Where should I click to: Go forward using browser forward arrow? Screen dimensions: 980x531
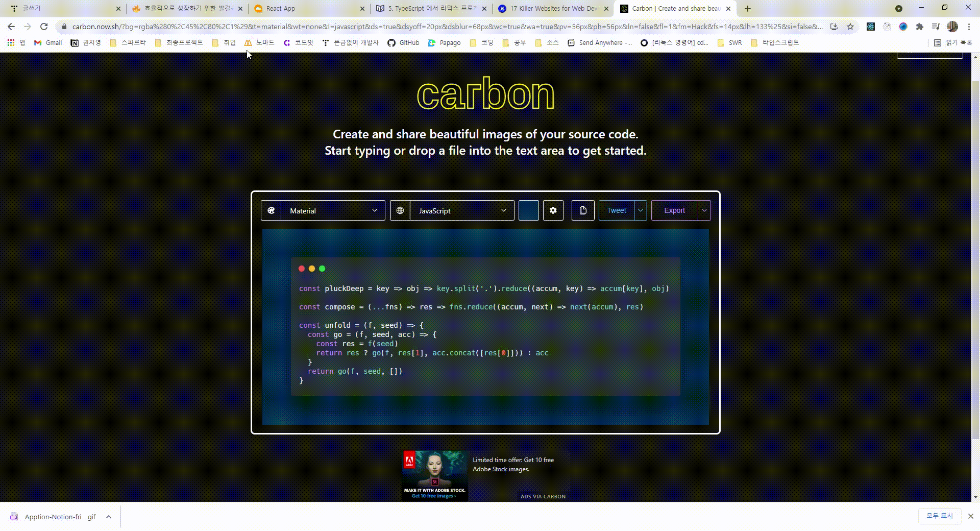[28, 27]
